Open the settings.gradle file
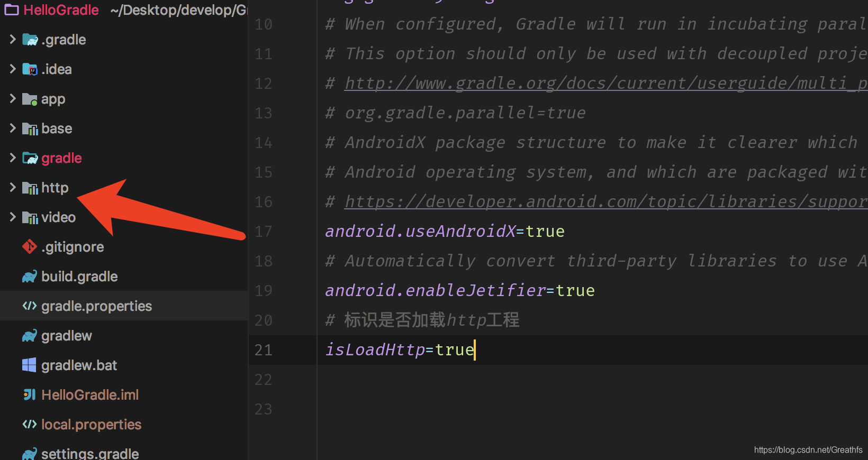This screenshot has width=868, height=460. click(90, 454)
